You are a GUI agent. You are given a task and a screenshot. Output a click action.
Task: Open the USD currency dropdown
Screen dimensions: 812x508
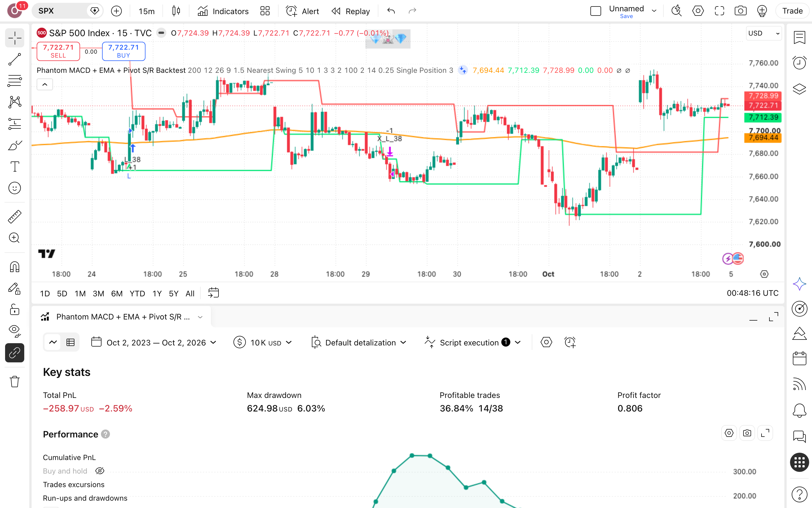coord(764,33)
